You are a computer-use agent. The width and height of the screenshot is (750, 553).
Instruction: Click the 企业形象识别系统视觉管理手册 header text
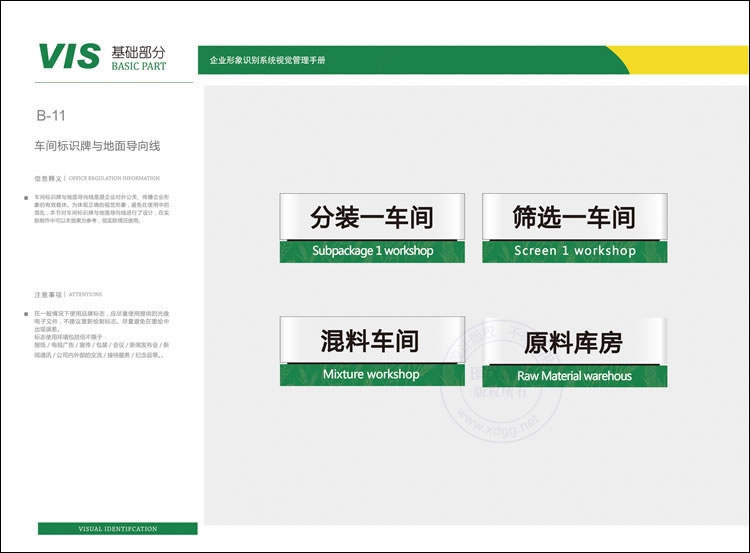coord(267,61)
